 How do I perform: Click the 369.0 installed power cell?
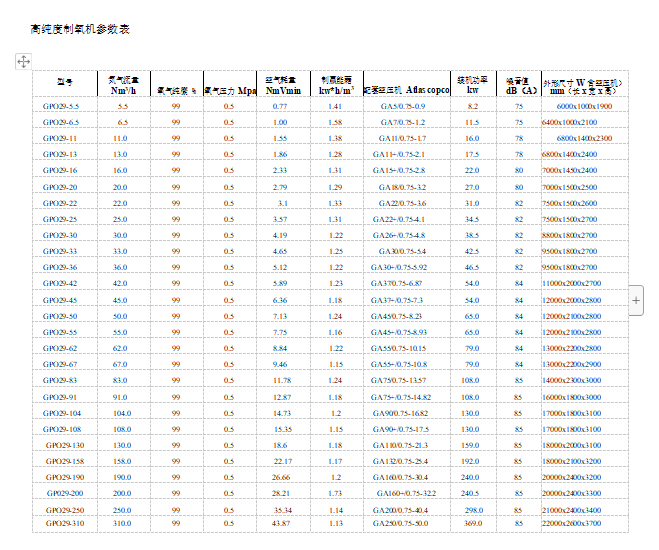(x=471, y=523)
